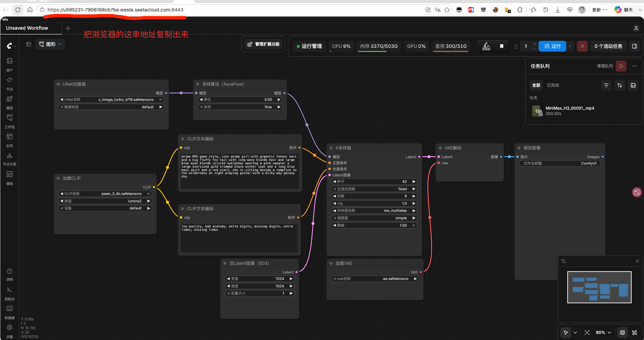Click the right arrow of 宽度 field
Screen dimensions: 644x340
(291, 279)
